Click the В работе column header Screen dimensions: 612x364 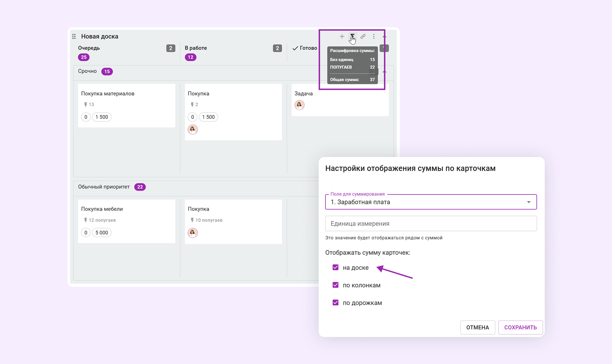(x=196, y=48)
